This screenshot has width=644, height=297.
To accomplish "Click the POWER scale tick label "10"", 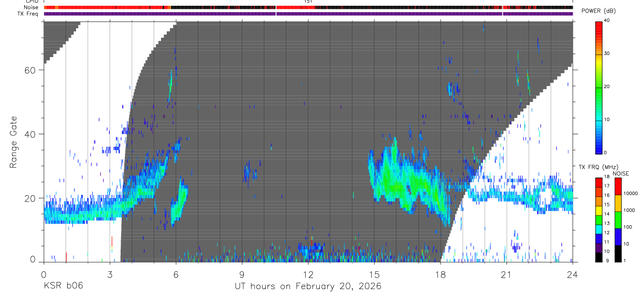I will coord(608,119).
